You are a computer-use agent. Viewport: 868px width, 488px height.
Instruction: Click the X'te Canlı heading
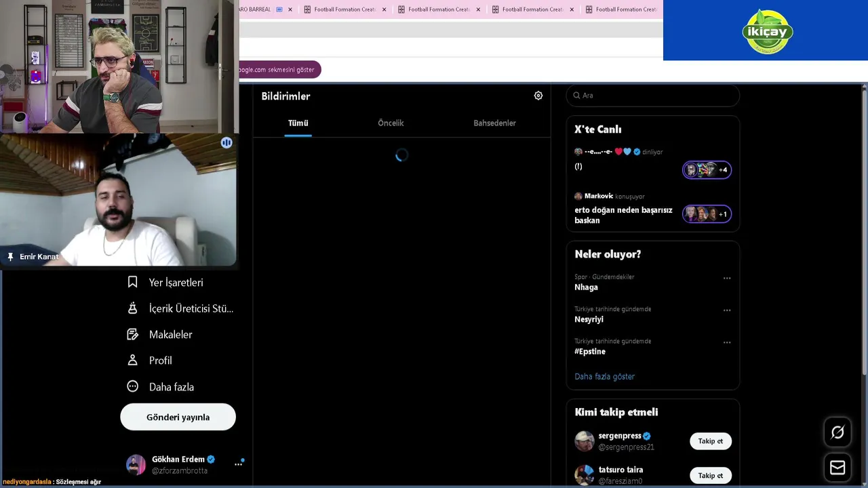pos(597,129)
